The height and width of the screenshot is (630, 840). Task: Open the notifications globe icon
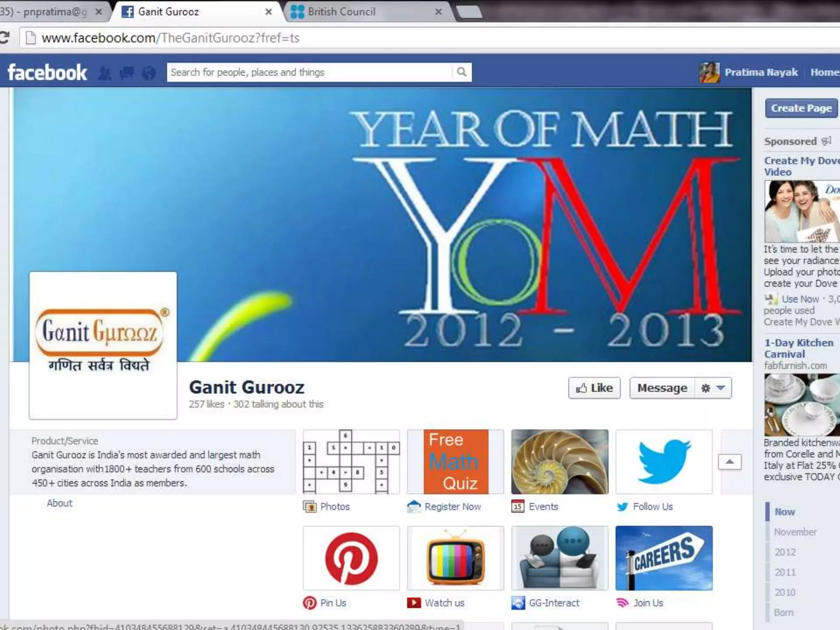point(148,73)
